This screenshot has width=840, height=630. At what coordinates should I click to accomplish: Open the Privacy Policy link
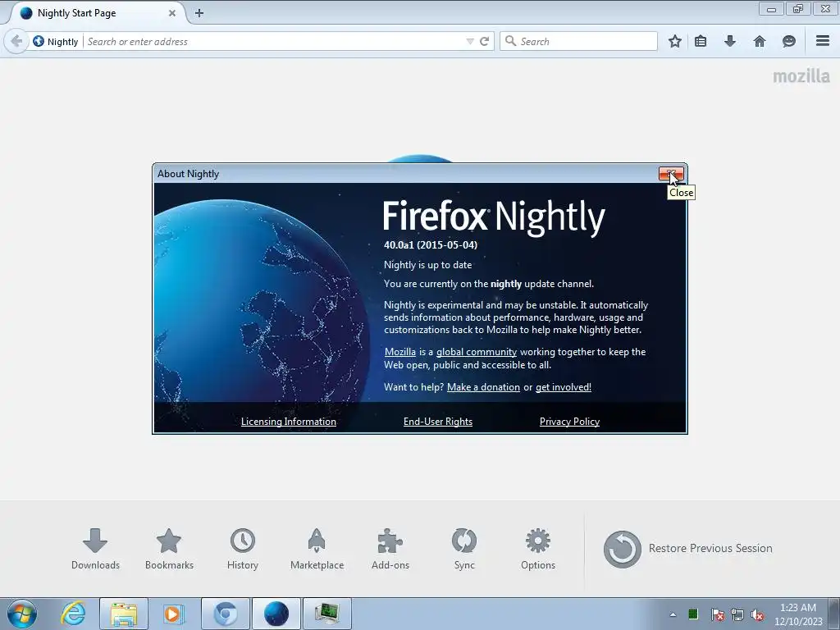[569, 422]
